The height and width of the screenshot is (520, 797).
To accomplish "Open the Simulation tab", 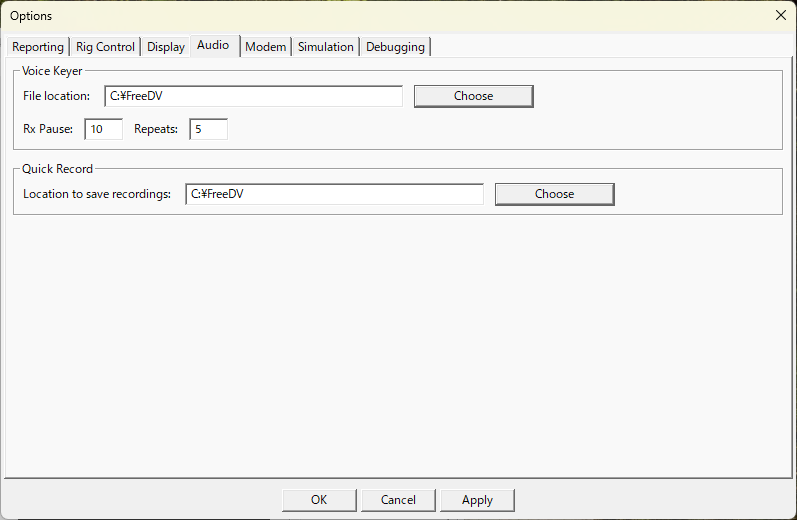I will 325,47.
